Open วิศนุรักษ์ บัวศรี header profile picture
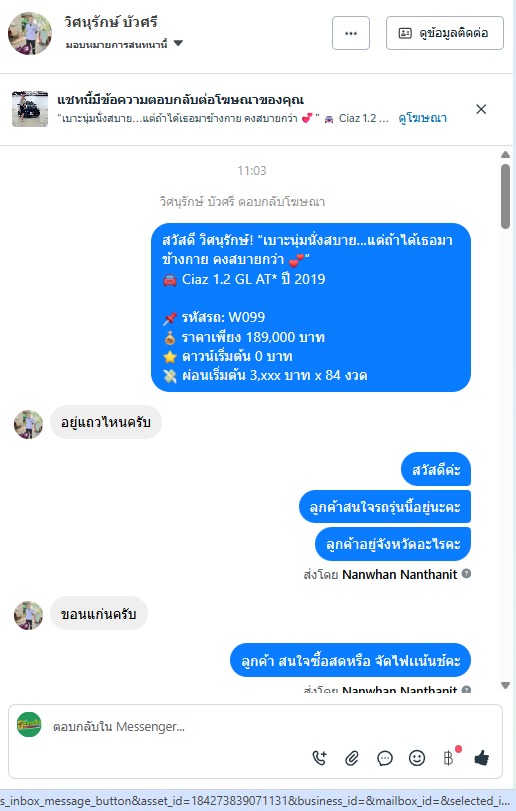The height and width of the screenshot is (811, 516). coord(30,33)
